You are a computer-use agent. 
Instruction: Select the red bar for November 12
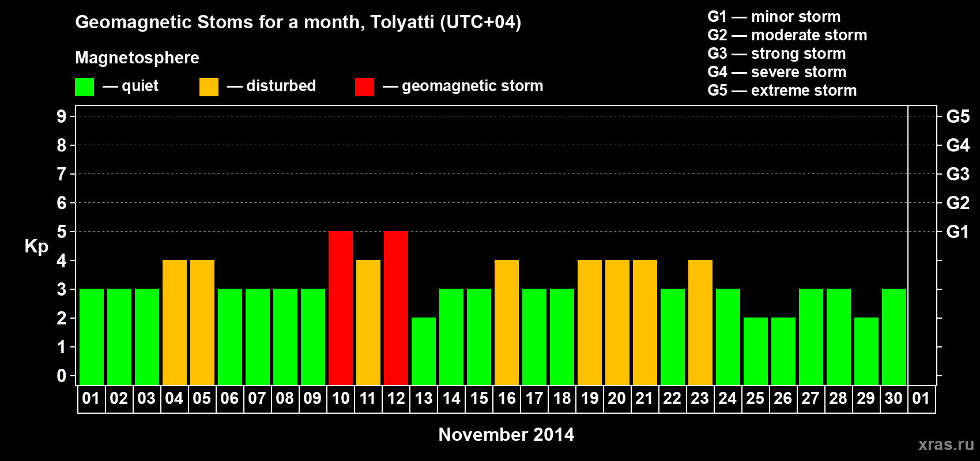click(396, 308)
